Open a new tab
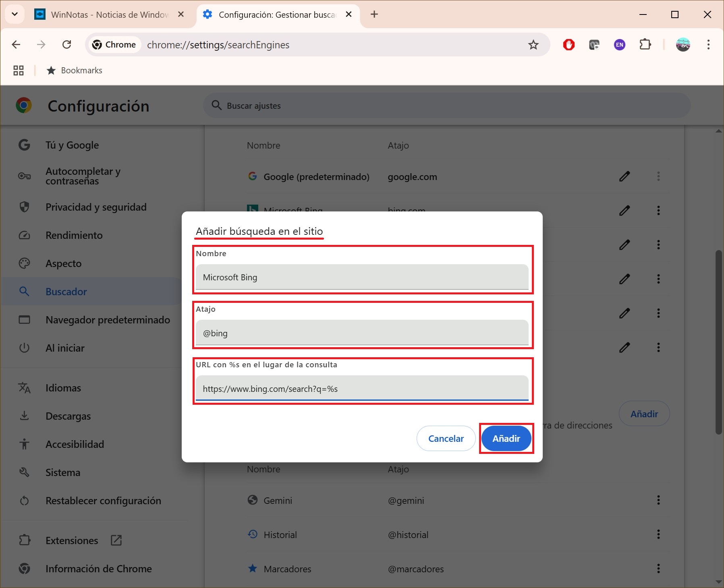This screenshot has height=588, width=724. pos(374,14)
